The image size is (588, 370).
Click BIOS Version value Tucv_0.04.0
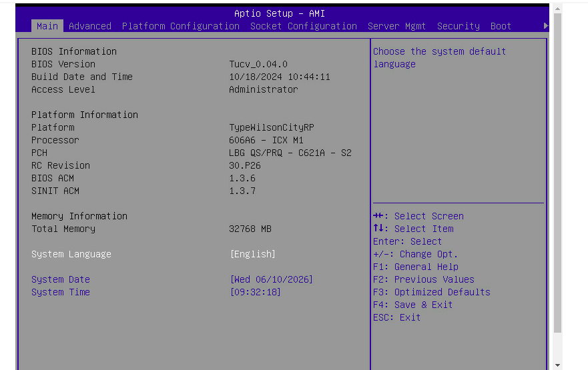[x=258, y=65]
